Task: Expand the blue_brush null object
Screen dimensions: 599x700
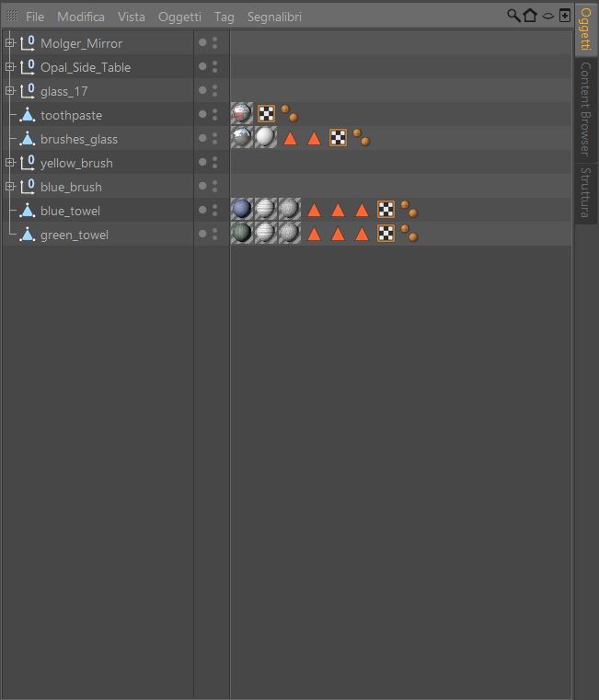Action: click(9, 187)
